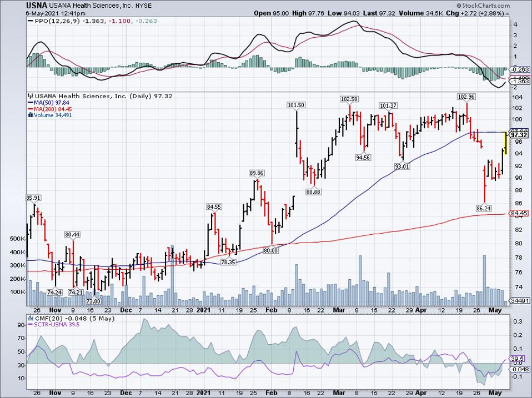Click the PPO(12,26,9) indicator legend
Screen dimensions: 532x398
pyautogui.click(x=56, y=21)
